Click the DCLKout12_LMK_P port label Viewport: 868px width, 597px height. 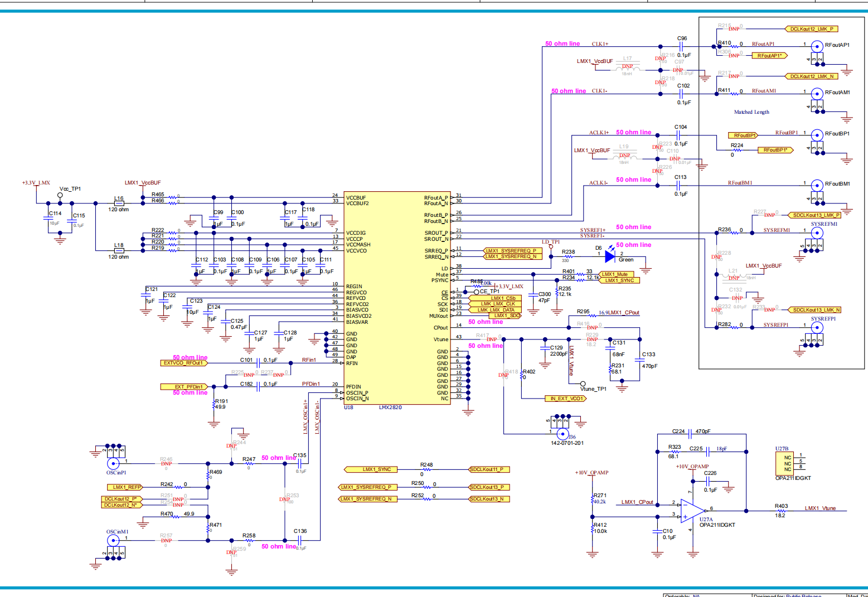[811, 29]
